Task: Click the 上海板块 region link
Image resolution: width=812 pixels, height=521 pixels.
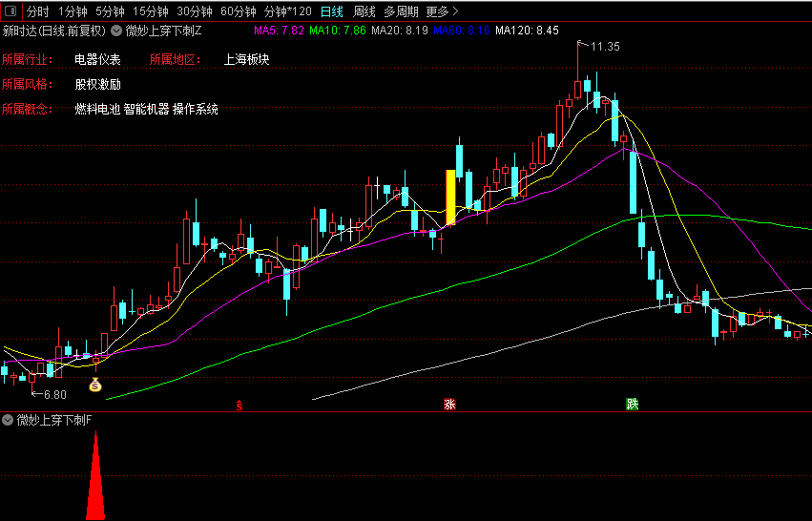Action: pyautogui.click(x=246, y=59)
